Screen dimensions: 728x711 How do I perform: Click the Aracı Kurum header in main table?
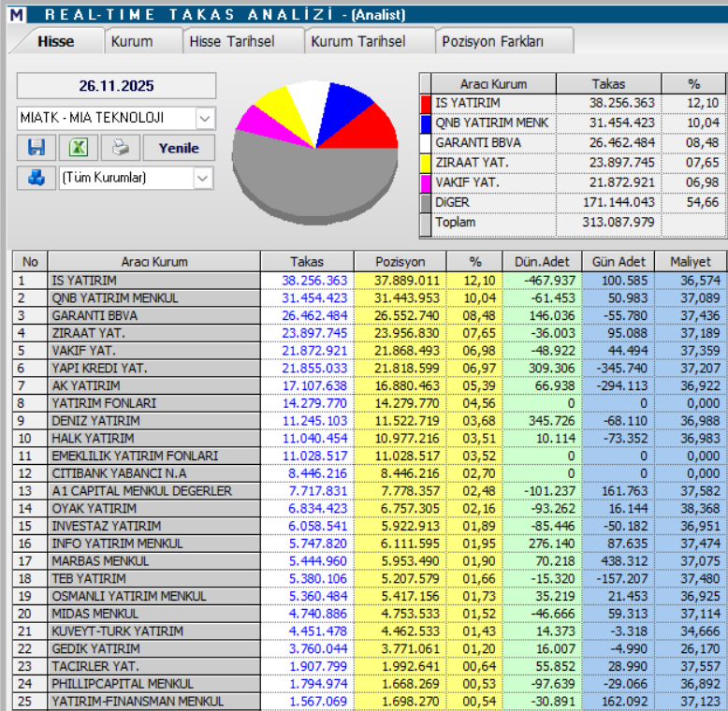154,262
